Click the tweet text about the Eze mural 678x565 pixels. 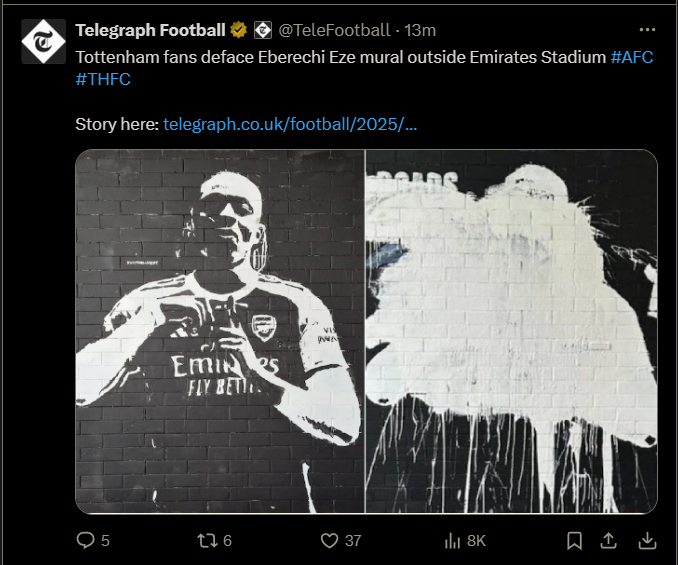(x=340, y=56)
